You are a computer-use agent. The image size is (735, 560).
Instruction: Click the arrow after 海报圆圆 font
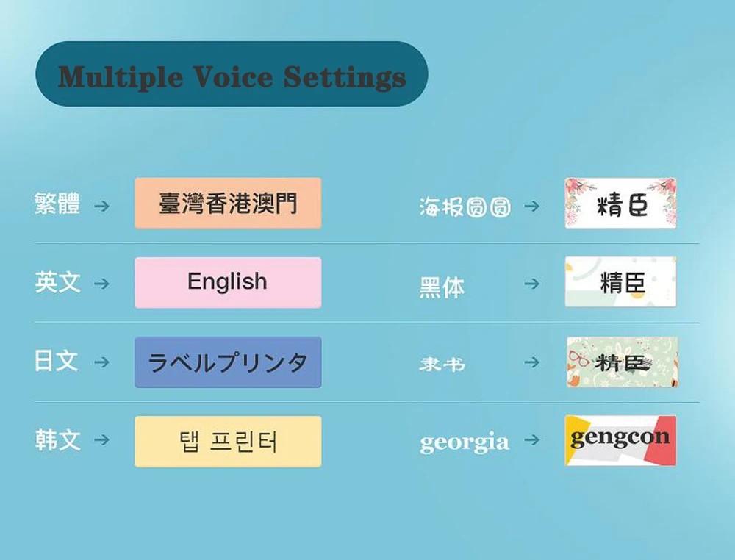[x=531, y=206]
